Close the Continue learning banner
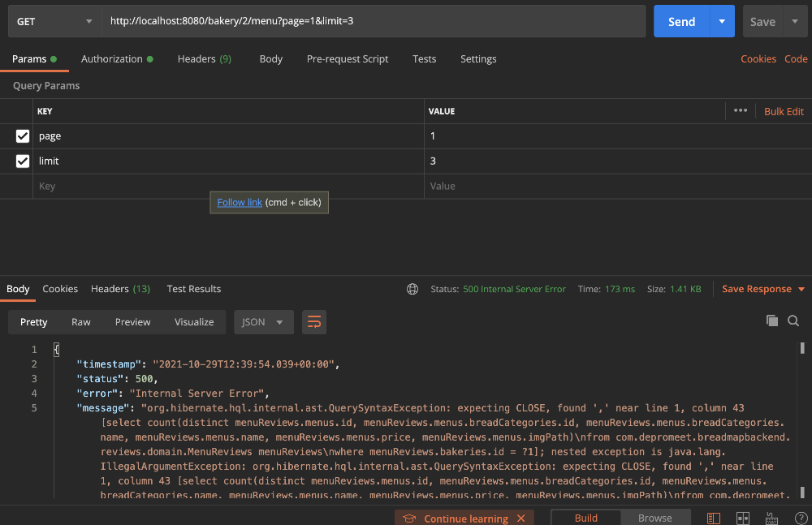812x525 pixels. click(x=521, y=519)
